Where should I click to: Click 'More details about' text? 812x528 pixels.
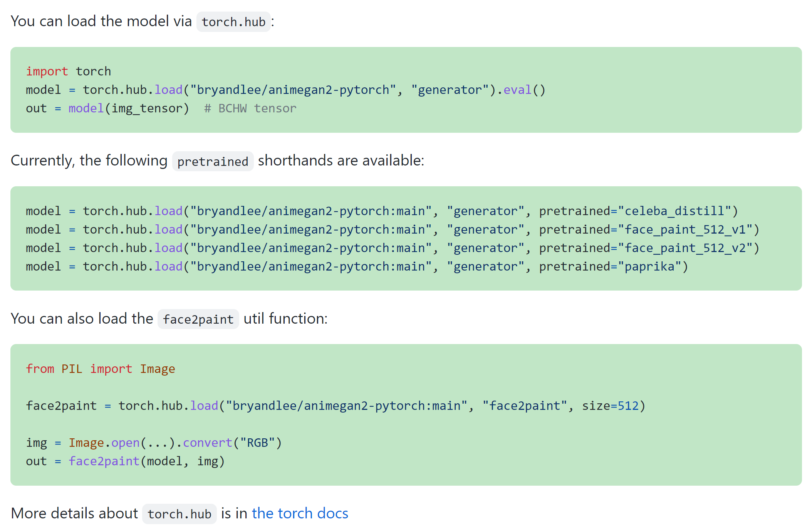pos(74,513)
